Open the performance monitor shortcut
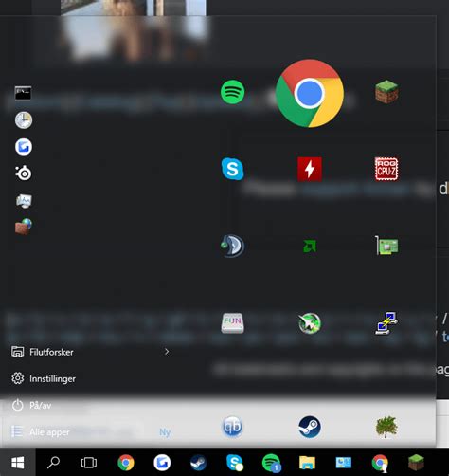Image resolution: width=449 pixels, height=476 pixels. tap(24, 201)
